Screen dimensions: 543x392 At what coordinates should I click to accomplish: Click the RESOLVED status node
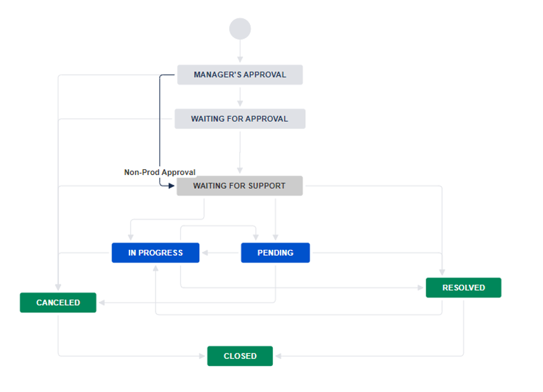tap(464, 287)
